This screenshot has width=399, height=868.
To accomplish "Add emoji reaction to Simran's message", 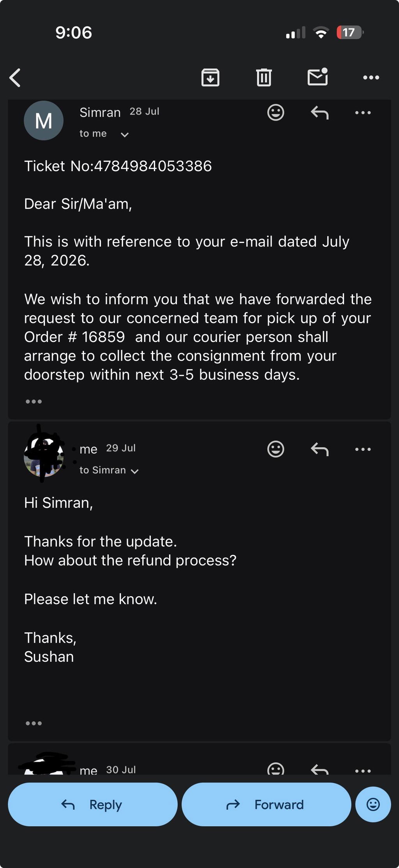I will tap(275, 113).
